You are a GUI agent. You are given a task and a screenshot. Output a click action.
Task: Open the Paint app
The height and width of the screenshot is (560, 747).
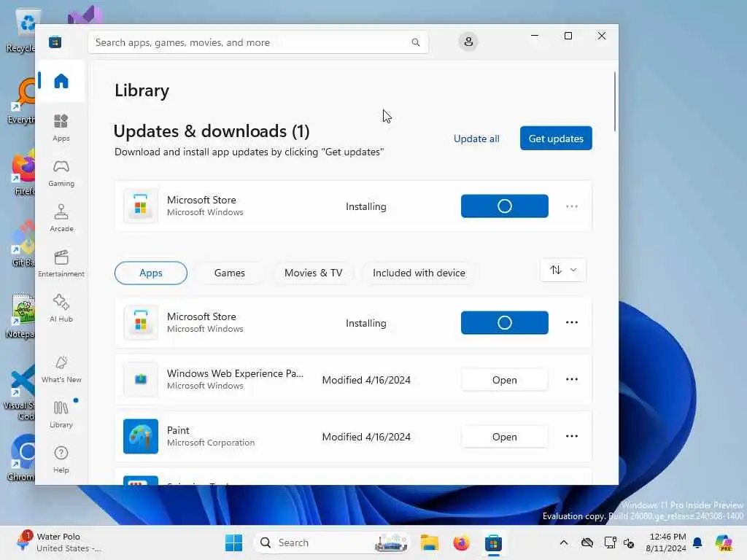tap(505, 437)
